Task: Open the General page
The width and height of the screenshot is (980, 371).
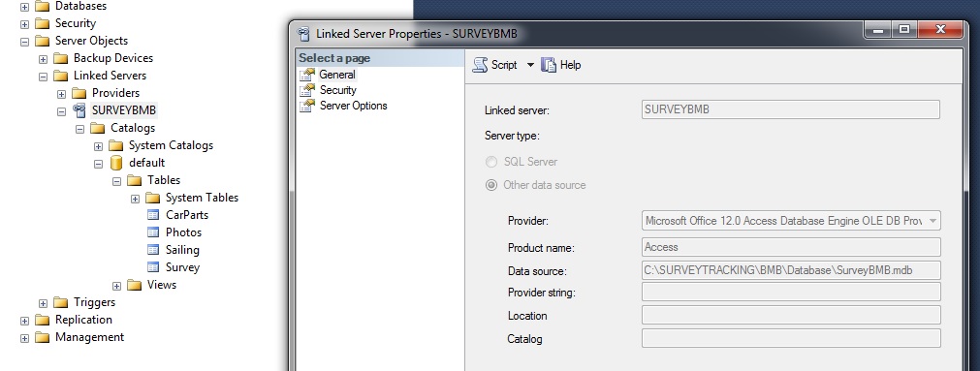Action: coord(337,75)
